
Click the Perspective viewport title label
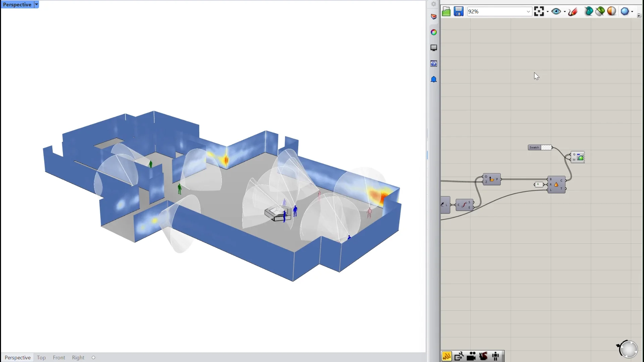(x=17, y=4)
